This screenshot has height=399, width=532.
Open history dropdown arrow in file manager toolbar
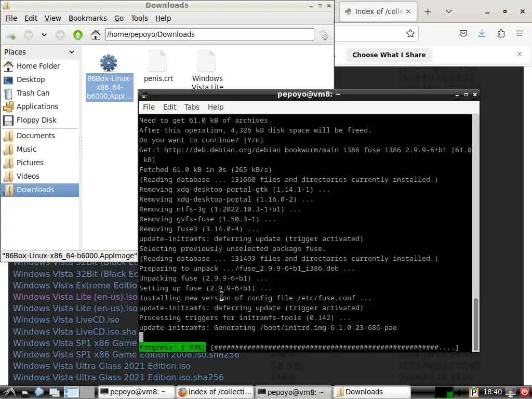(x=44, y=35)
